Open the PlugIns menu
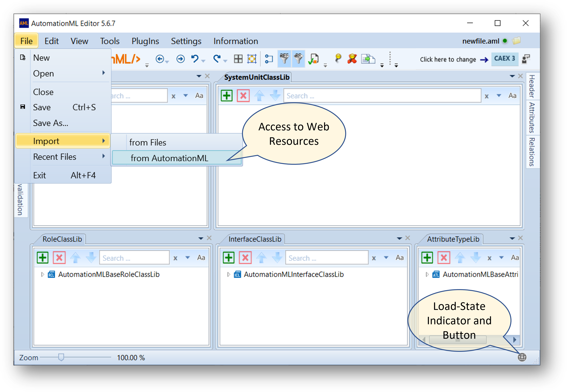This screenshot has width=567, height=392. pyautogui.click(x=145, y=41)
